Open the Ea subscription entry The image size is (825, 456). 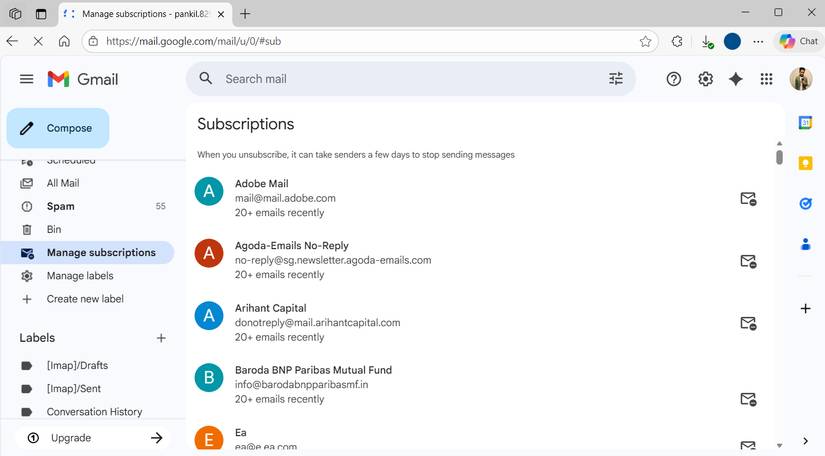pos(479,439)
